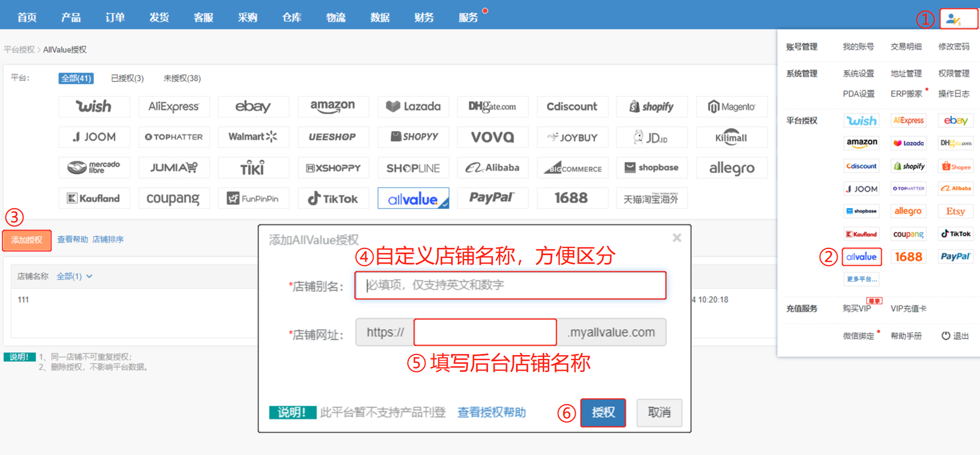The image size is (980, 455).
Task: Open 我的账号 in account panel
Action: tap(858, 46)
